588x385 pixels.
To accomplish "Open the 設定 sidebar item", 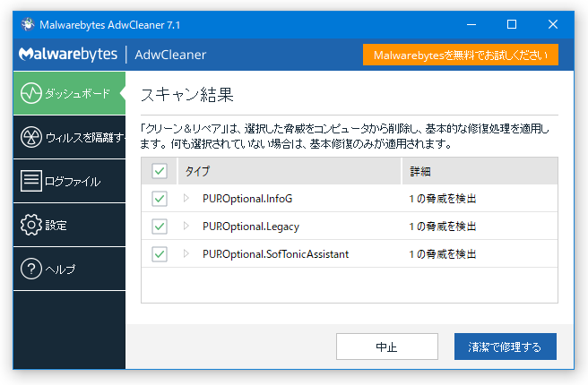I will pyautogui.click(x=69, y=225).
